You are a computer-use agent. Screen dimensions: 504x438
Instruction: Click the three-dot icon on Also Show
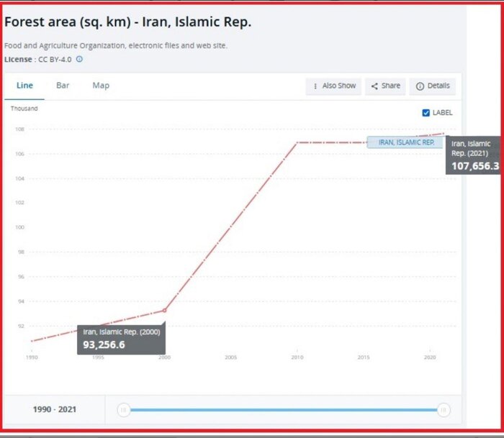pyautogui.click(x=315, y=86)
